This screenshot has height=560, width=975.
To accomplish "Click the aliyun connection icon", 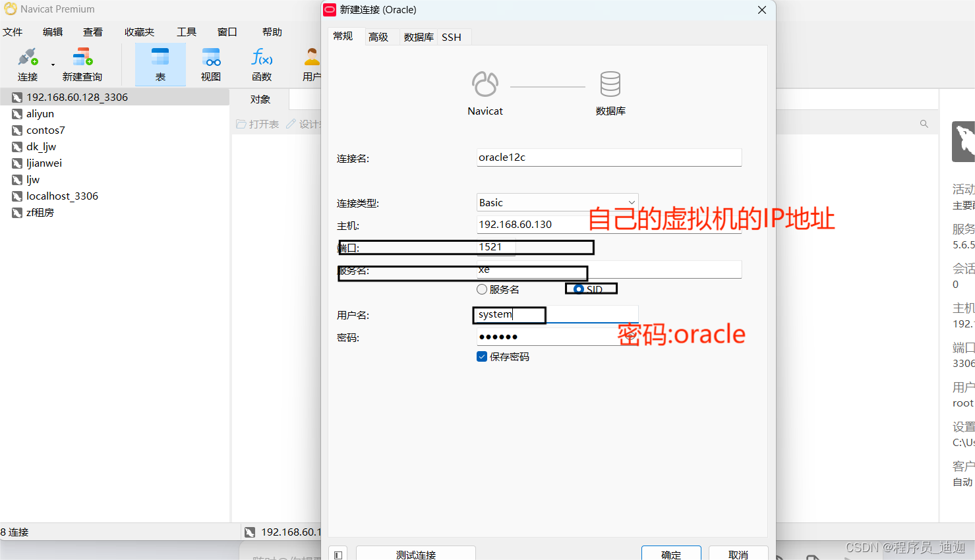I will [x=17, y=114].
